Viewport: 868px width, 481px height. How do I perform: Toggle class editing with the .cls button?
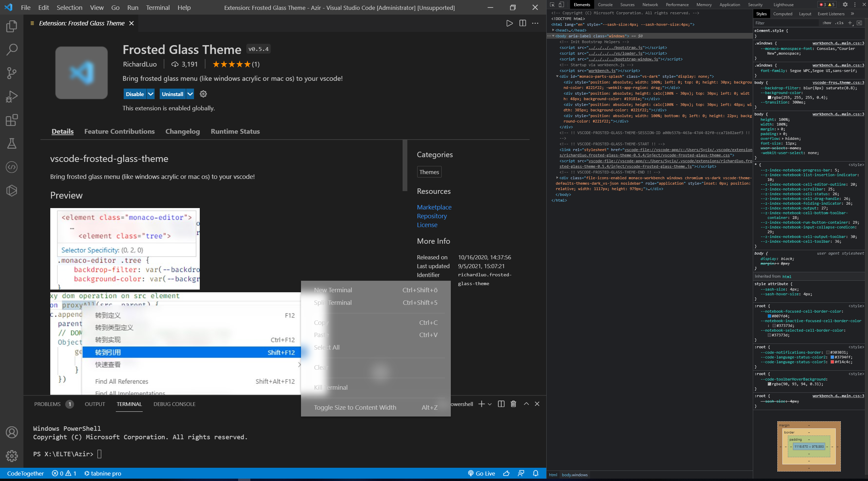[838, 23]
